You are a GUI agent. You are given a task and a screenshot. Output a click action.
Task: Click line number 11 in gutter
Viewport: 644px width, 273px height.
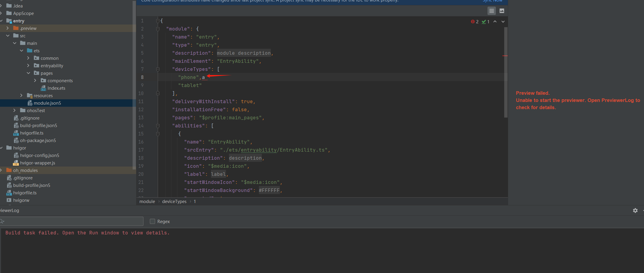click(x=141, y=102)
